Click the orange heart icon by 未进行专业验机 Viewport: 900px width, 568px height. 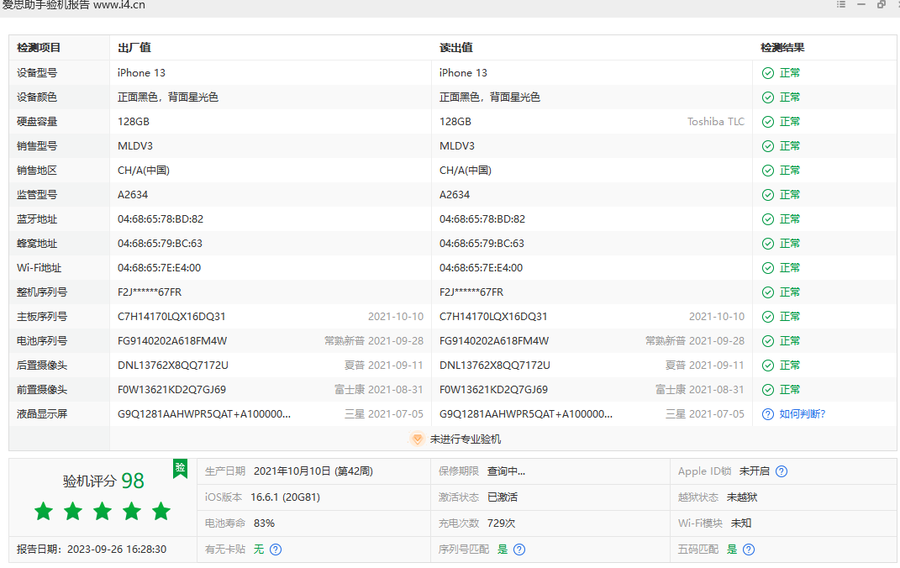417,439
